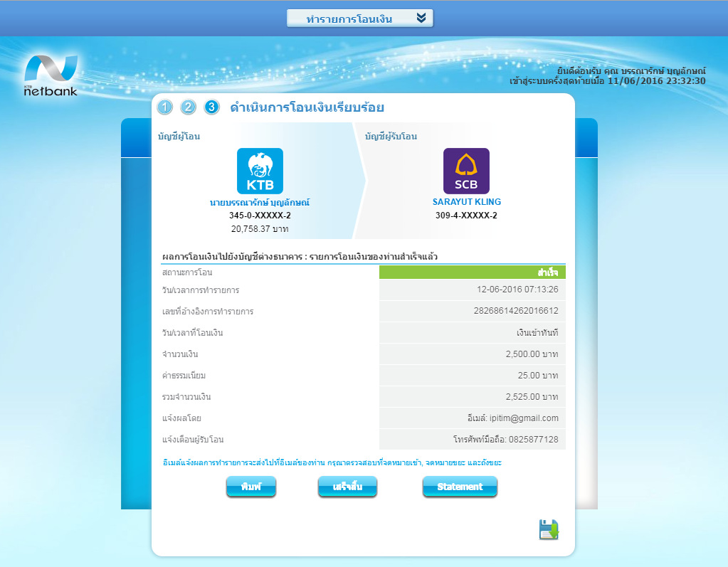
Task: Click the Statement button
Action: tap(460, 487)
